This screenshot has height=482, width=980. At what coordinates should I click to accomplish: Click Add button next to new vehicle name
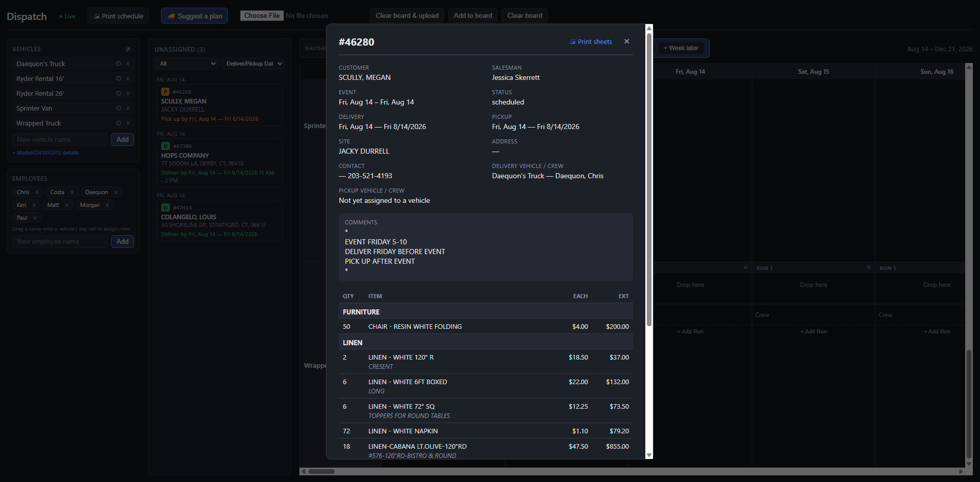(122, 140)
